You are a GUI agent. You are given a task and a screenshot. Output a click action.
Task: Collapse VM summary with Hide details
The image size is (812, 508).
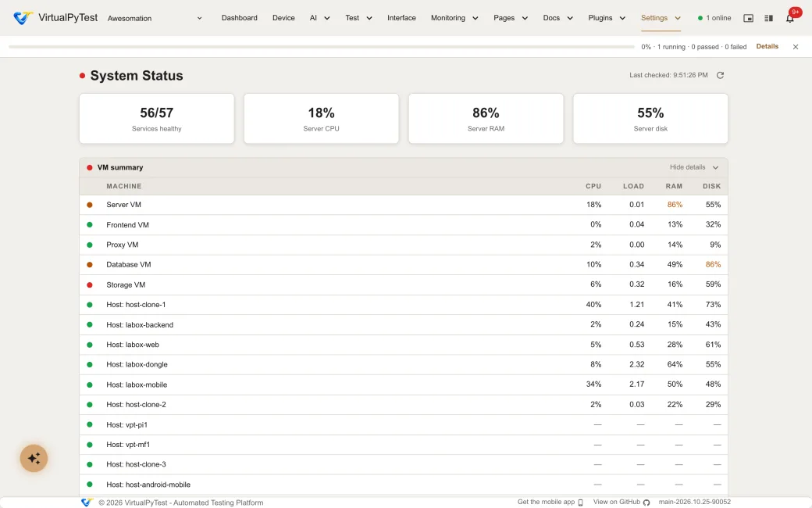click(x=694, y=167)
